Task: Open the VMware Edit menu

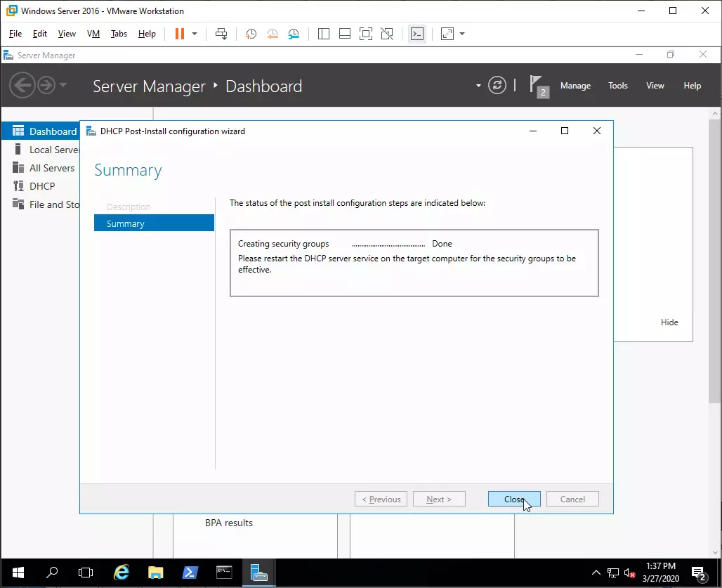Action: click(x=39, y=34)
